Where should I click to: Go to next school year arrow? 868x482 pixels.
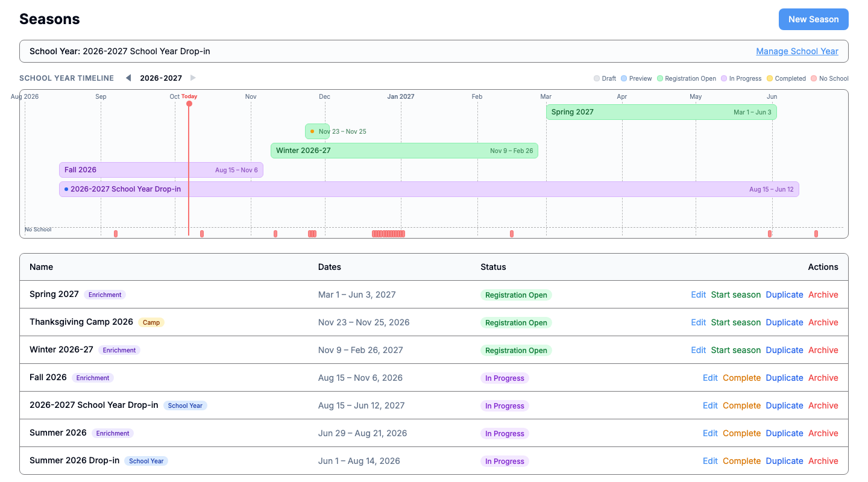[193, 78]
